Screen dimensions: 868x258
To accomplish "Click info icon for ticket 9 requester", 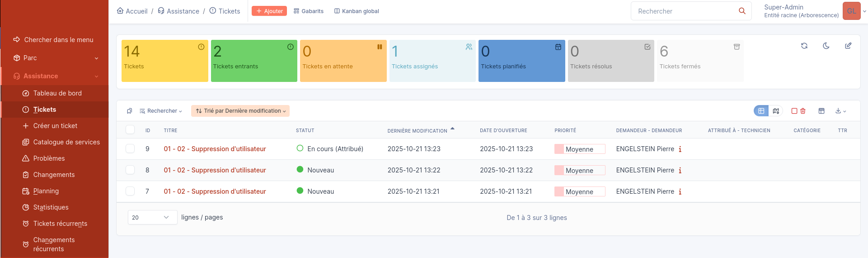I will point(680,149).
